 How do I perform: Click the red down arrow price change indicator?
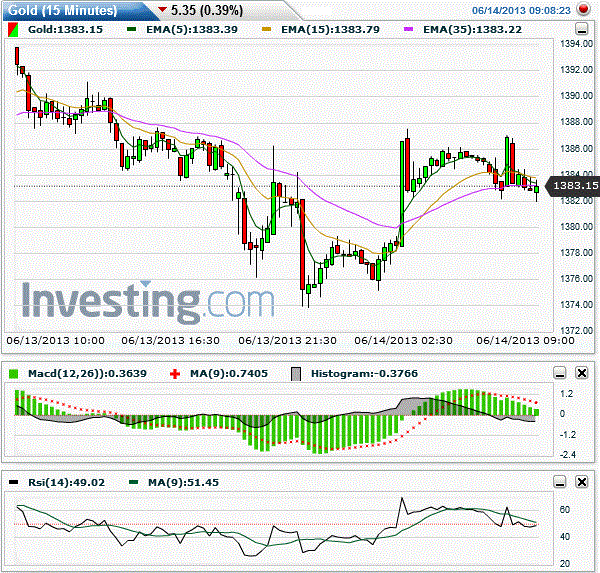point(163,10)
